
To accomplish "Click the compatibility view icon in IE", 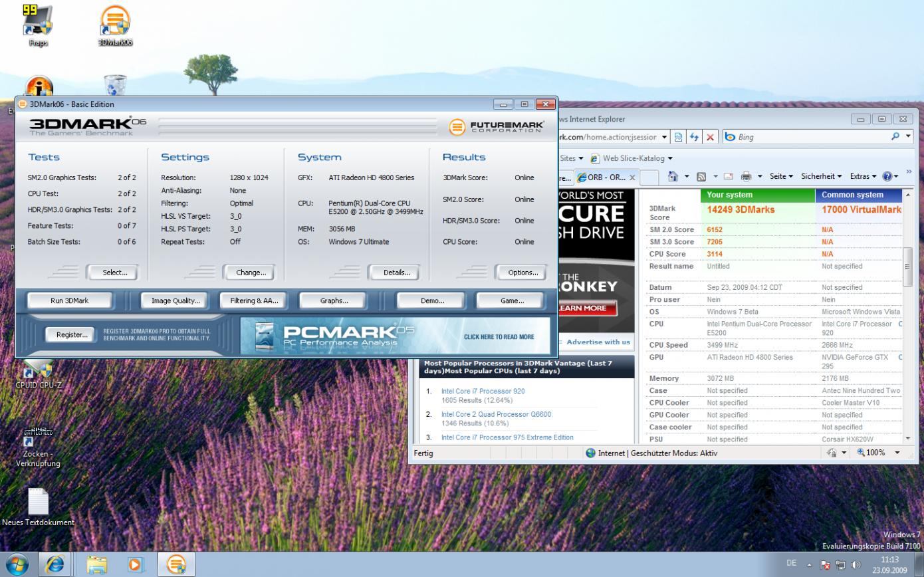I will pos(679,137).
